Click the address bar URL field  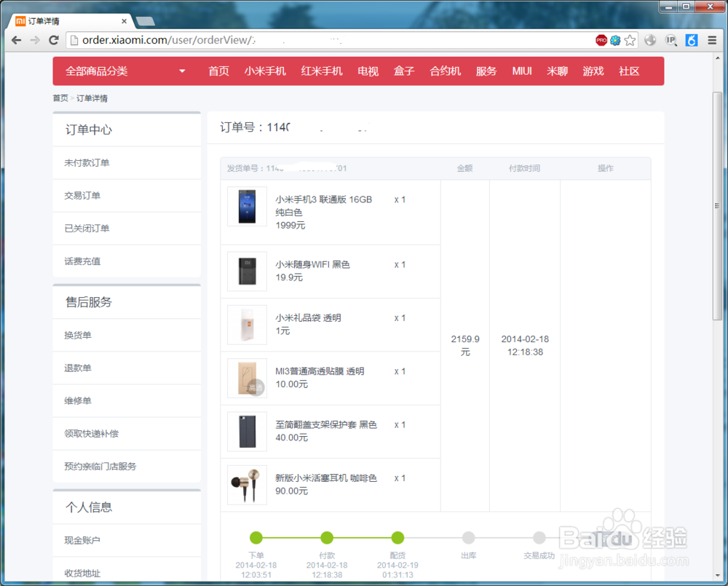[x=330, y=40]
